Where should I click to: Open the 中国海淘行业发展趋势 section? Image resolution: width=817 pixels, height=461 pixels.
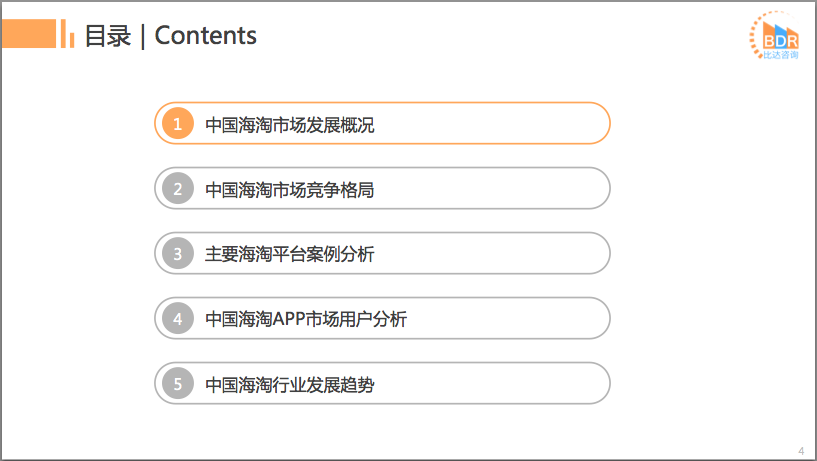coord(289,384)
